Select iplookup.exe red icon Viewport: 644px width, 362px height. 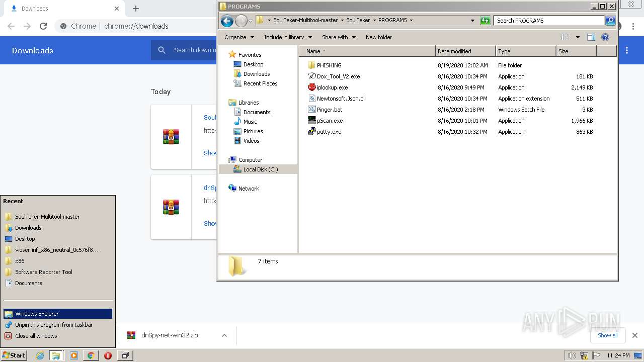[311, 87]
